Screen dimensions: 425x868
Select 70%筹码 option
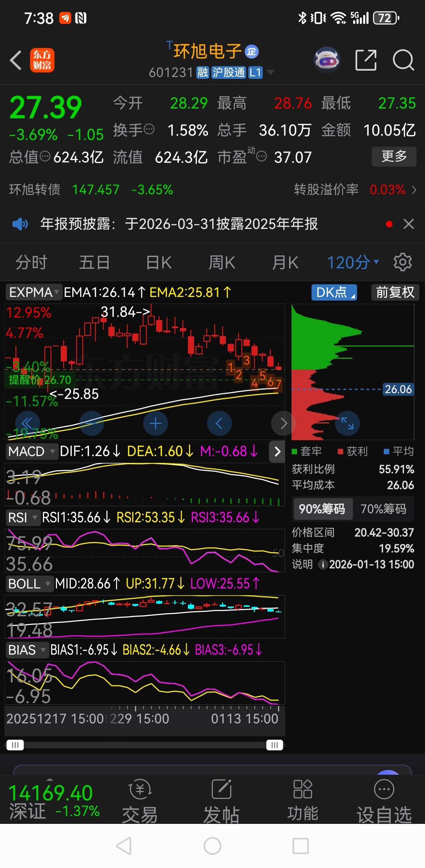click(x=383, y=509)
